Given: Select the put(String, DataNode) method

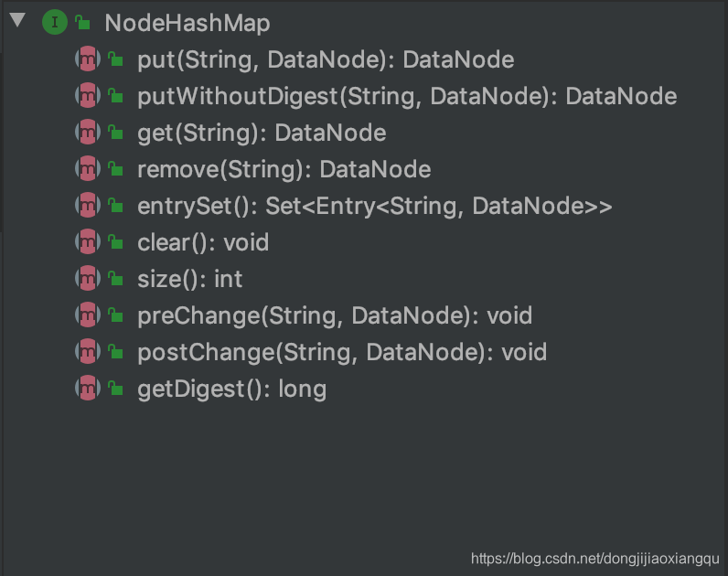Looking at the screenshot, I should 325,59.
